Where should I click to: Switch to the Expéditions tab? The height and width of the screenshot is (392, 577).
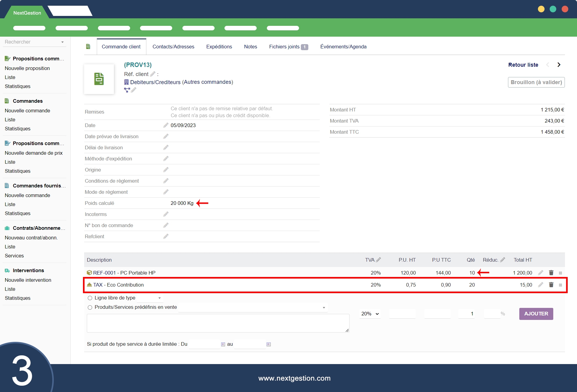pyautogui.click(x=219, y=47)
